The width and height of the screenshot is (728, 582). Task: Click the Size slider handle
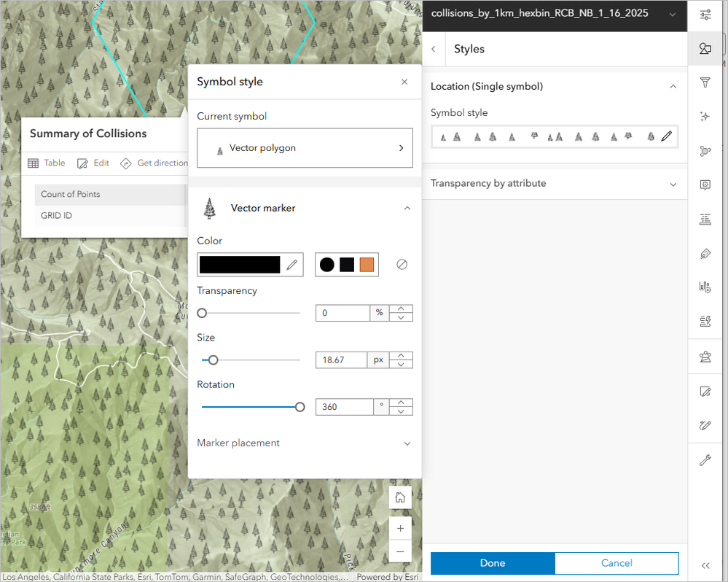pos(213,360)
